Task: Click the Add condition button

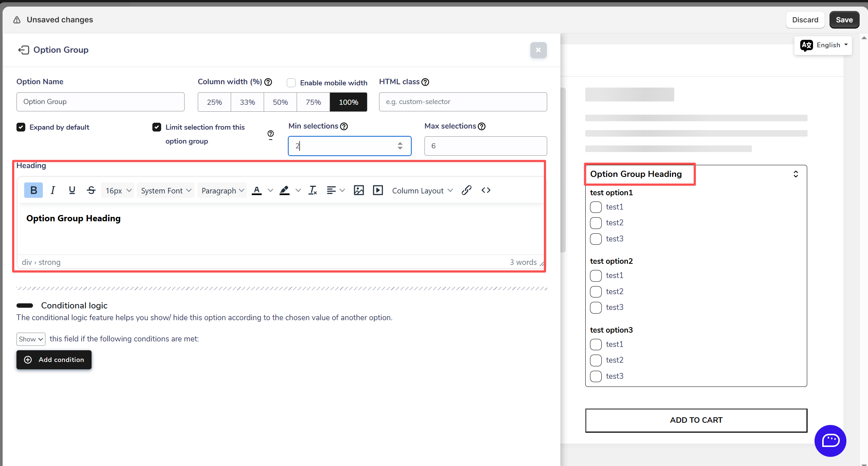Action: pos(54,360)
